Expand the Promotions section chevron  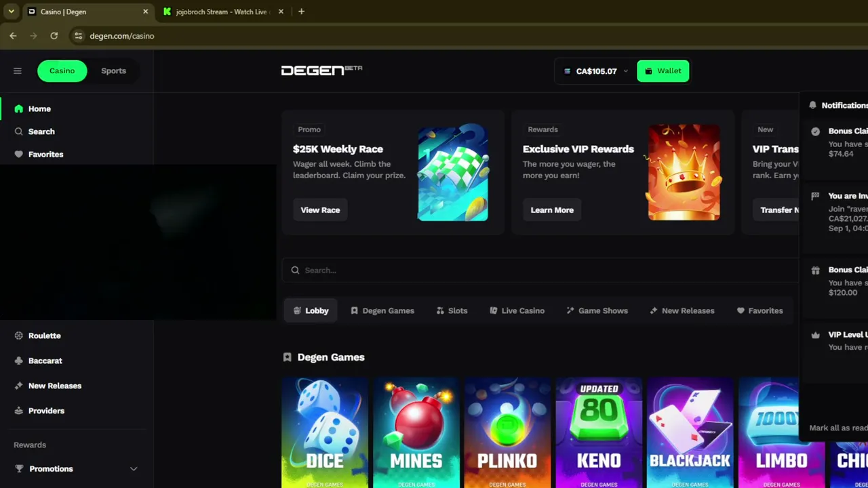coord(134,469)
